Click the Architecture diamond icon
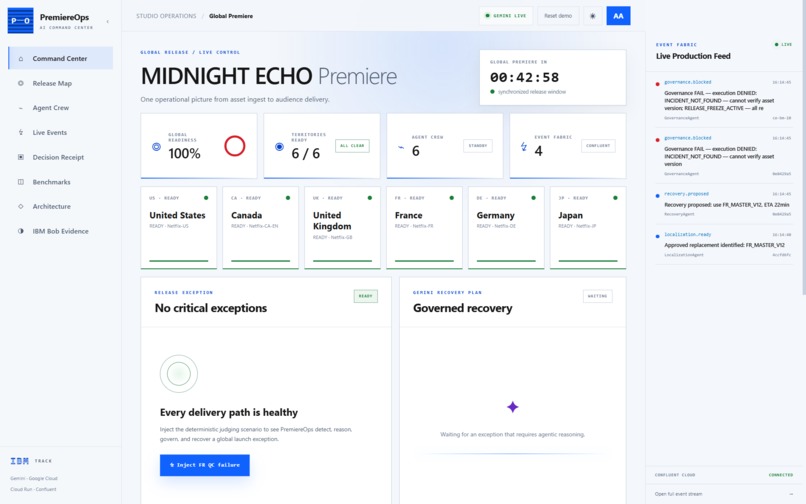The height and width of the screenshot is (504, 806). [x=21, y=206]
